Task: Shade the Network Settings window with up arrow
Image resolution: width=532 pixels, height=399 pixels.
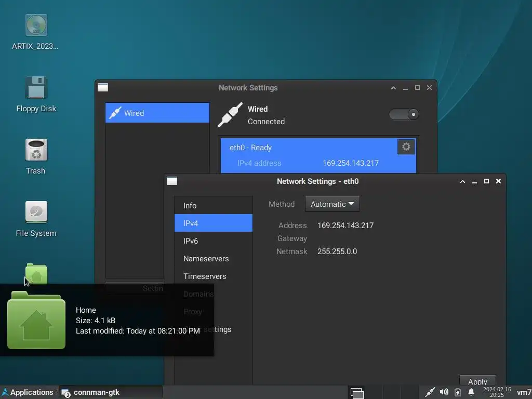Action: click(x=393, y=88)
